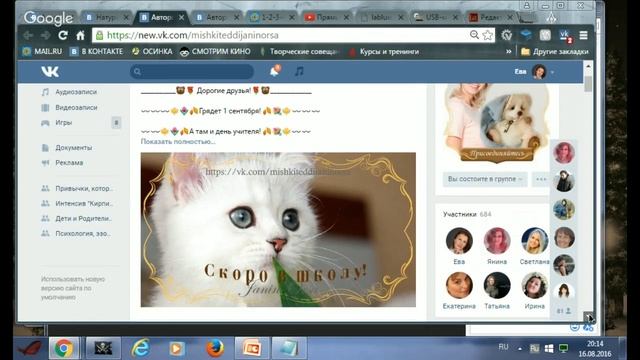The width and height of the screenshot is (640, 360).
Task: Open member Янина's avatar
Action: pos(497,241)
